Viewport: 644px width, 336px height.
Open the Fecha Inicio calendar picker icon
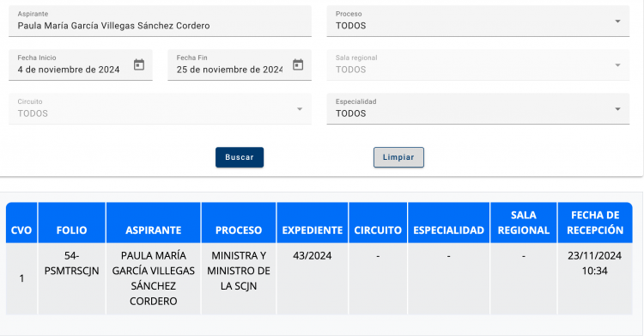click(x=139, y=64)
